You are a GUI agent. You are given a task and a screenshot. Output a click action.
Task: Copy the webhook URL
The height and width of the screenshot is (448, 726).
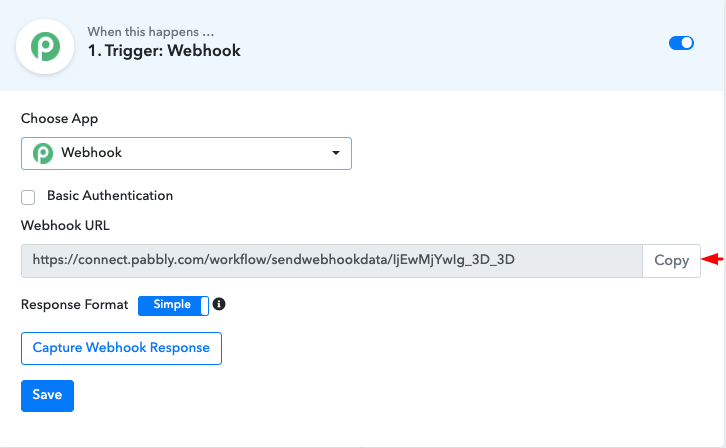671,261
